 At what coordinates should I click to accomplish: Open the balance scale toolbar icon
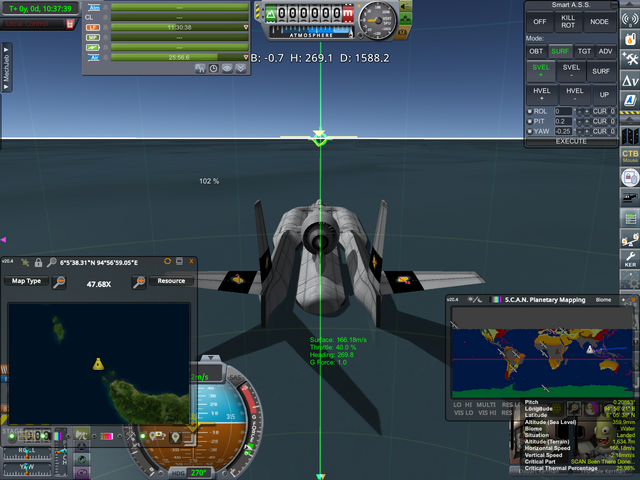coord(630,239)
